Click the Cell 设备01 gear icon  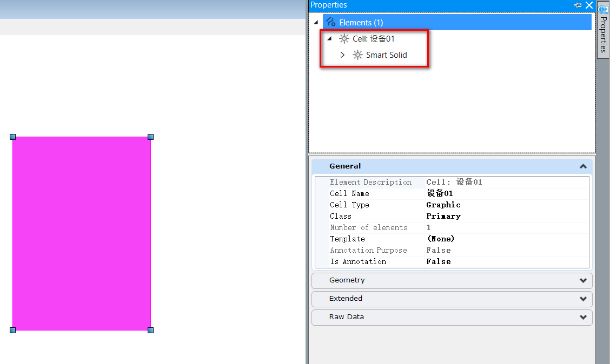point(344,38)
